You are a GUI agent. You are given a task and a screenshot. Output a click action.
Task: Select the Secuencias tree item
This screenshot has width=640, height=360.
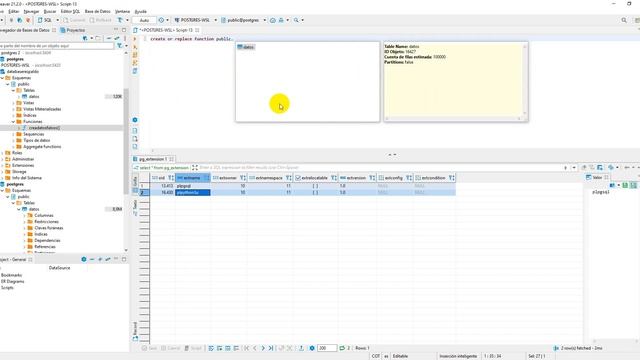point(33,134)
